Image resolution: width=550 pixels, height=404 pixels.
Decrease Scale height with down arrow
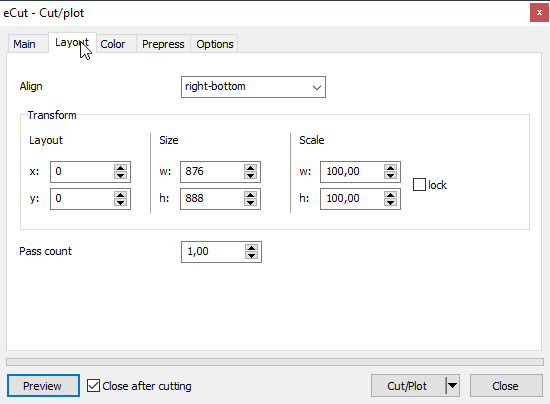coord(390,203)
